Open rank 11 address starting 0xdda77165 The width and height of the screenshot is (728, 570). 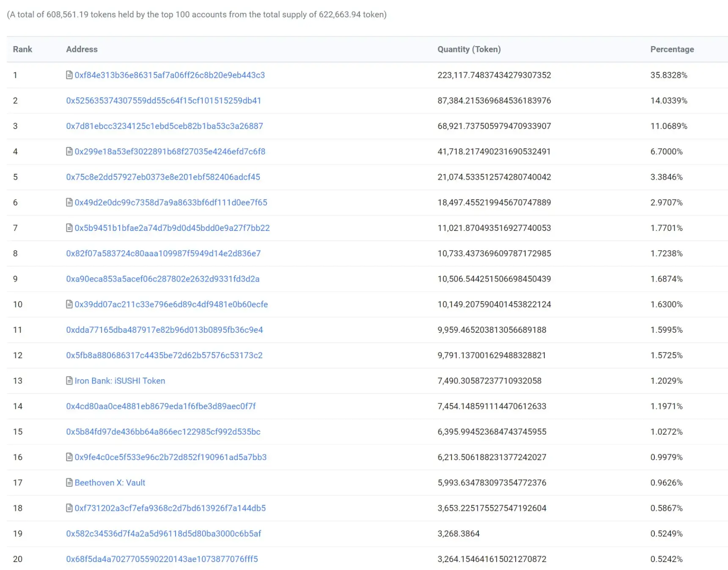pyautogui.click(x=165, y=330)
